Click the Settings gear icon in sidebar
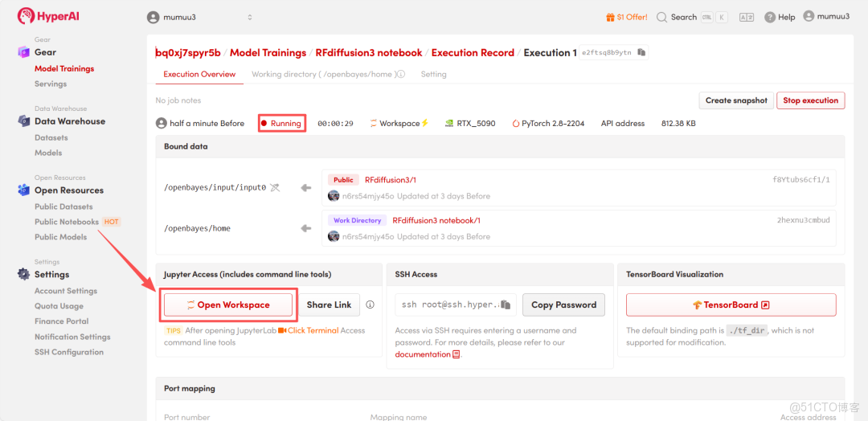 tap(23, 274)
